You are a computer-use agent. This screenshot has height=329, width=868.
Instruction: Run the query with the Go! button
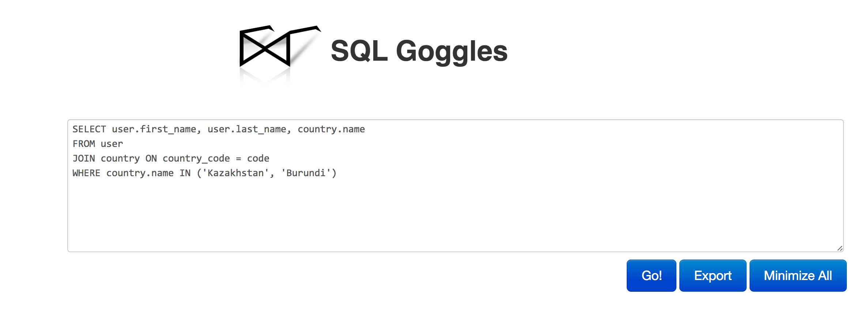click(651, 276)
